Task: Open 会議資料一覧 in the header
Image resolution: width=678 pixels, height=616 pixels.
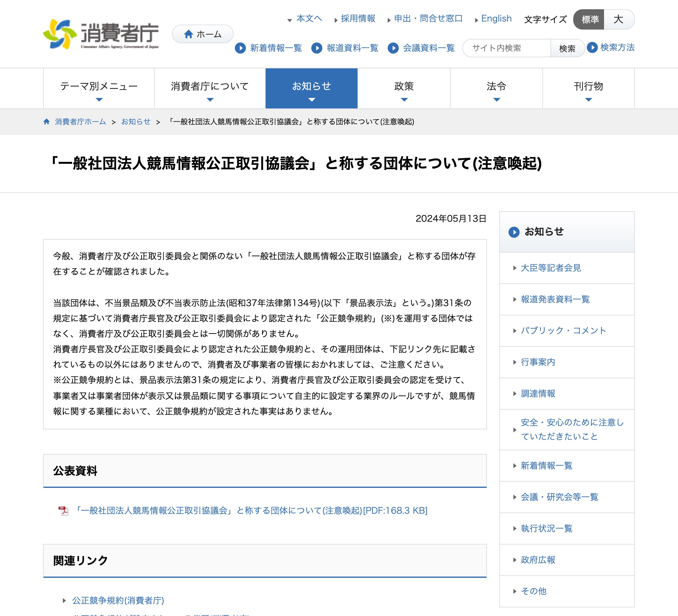Action: click(x=429, y=48)
